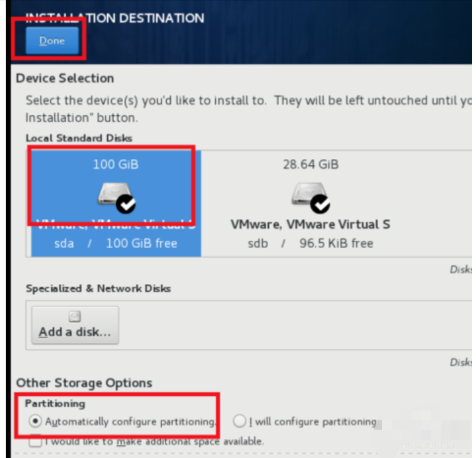Viewport: 476px width, 458px height.
Task: Click the checkmark badge on the 28.64 GiB disk
Action: pyautogui.click(x=320, y=205)
